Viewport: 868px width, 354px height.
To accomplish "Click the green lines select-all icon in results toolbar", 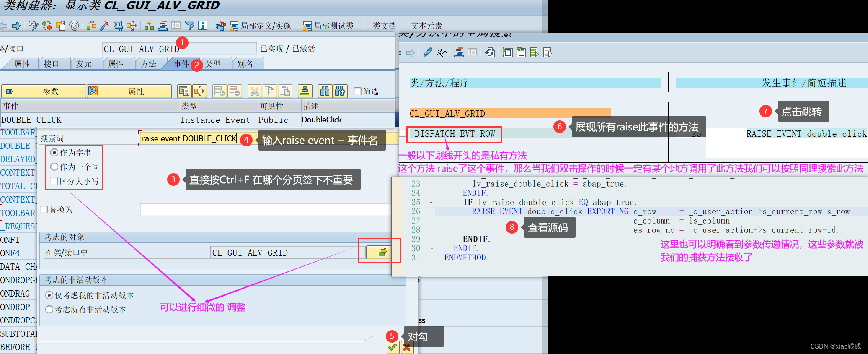I will pyautogui.click(x=535, y=52).
